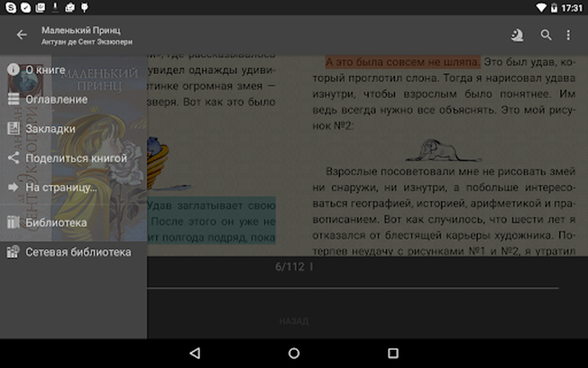Viewport: 588px width, 368px height.
Task: Tap the download notification icon in status bar
Action: pos(55,7)
